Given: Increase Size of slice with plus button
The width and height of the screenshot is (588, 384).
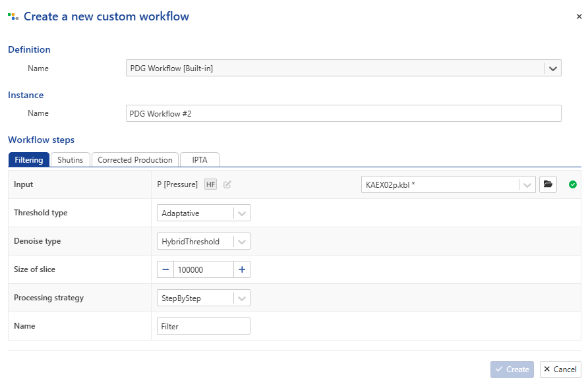Looking at the screenshot, I should click(242, 269).
